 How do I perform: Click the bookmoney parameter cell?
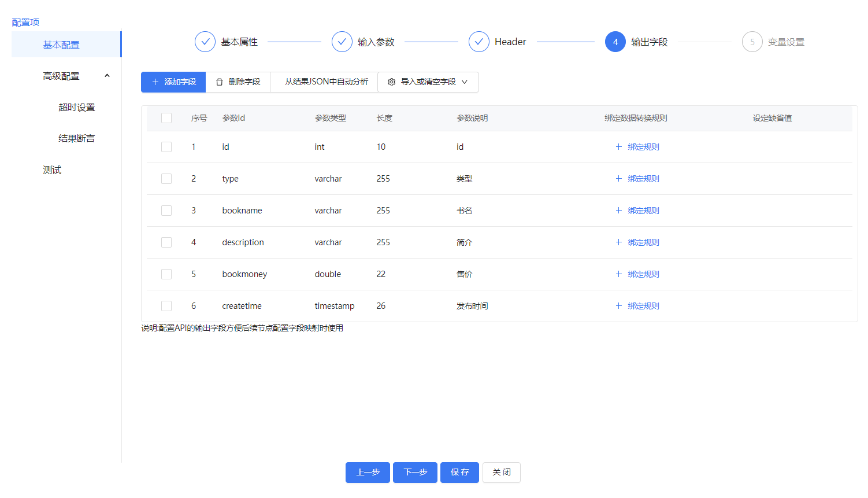244,274
